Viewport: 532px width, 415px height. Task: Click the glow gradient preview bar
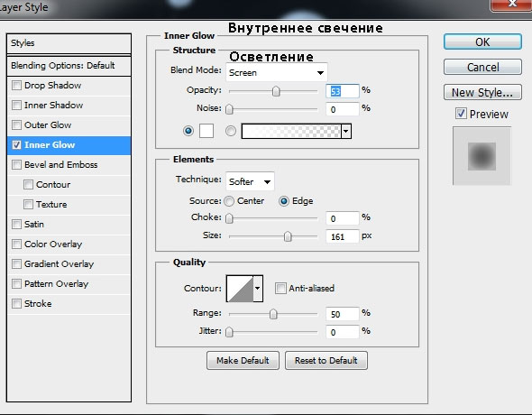(291, 131)
